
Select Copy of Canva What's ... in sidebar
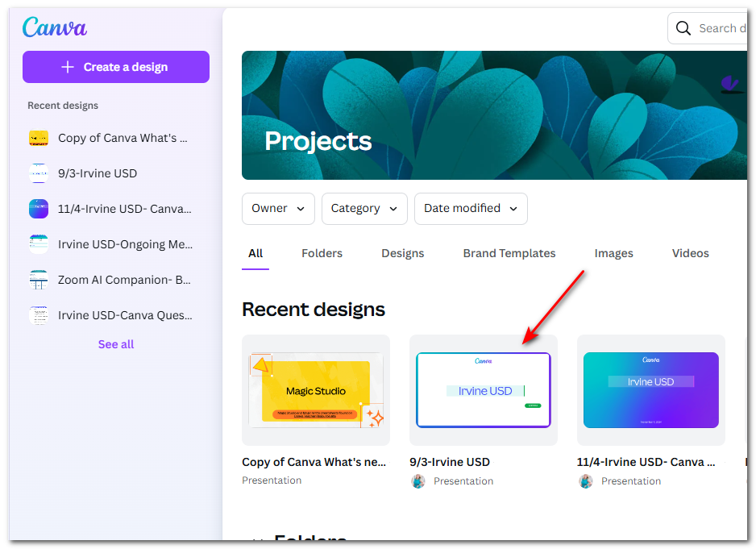coord(123,138)
